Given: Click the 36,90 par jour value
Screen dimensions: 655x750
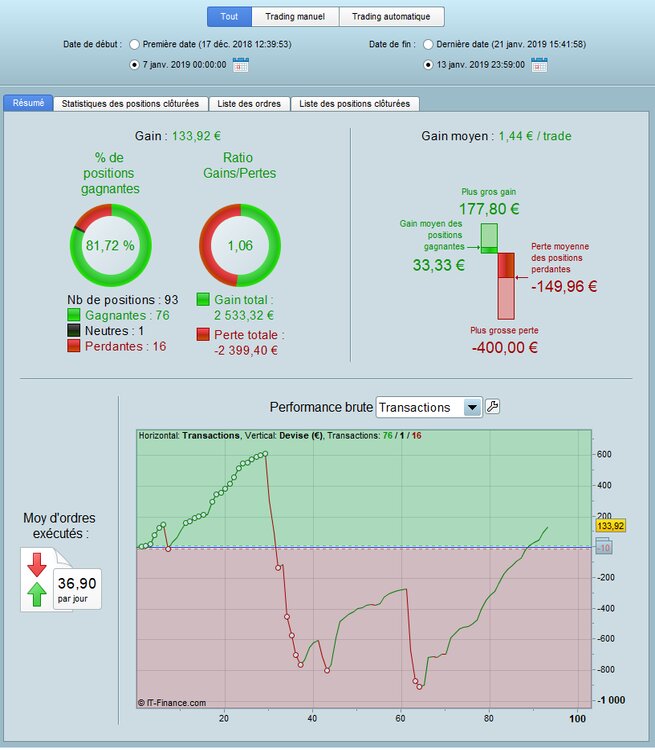Looking at the screenshot, I should point(77,589).
